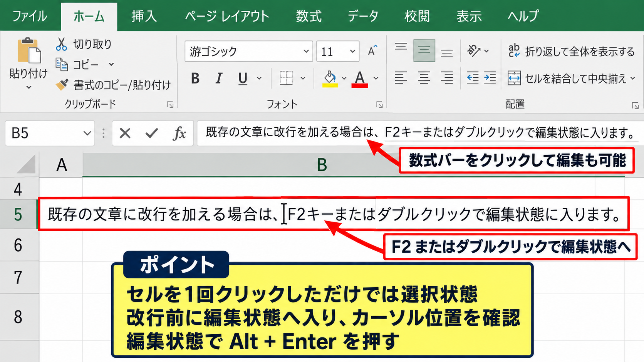Open font name dropdown 游ゴシック

306,51
